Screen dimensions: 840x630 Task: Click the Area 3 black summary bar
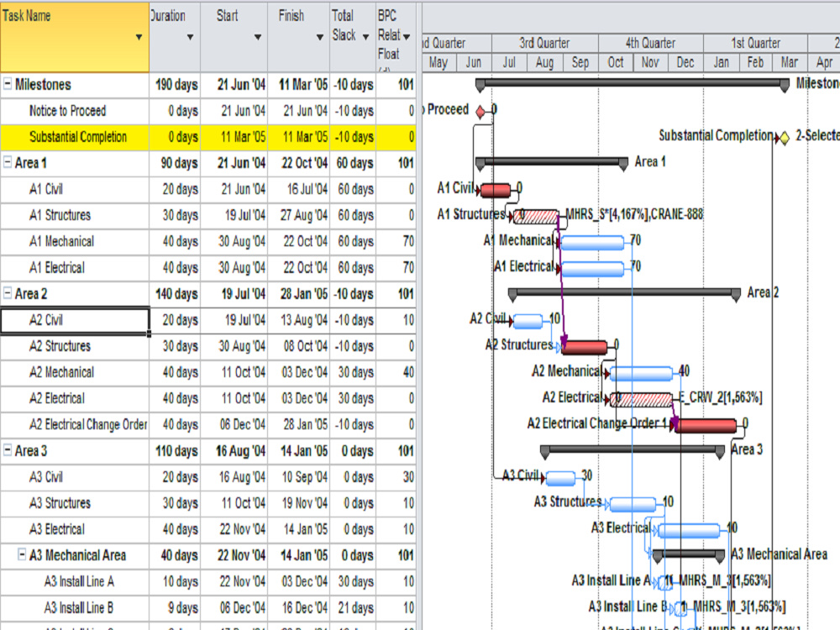point(633,450)
